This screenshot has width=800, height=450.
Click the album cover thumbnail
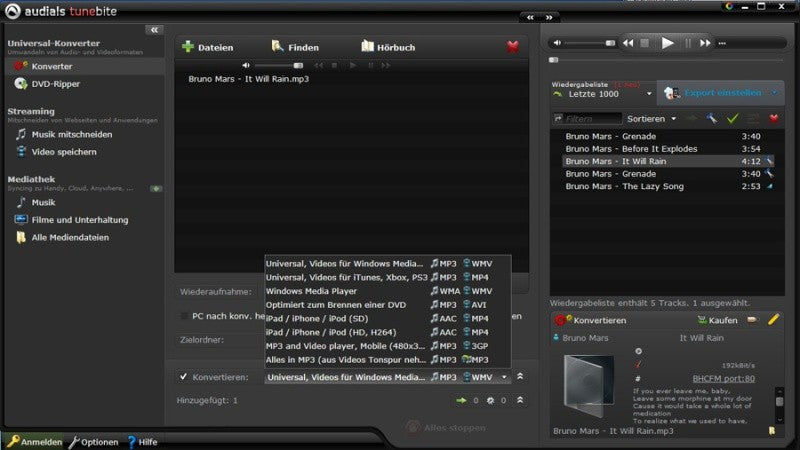pos(589,387)
